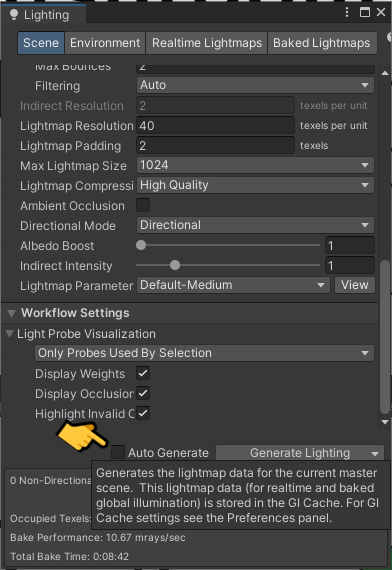392x570 pixels.
Task: Click the Lightmap Padding field
Action: click(x=215, y=146)
